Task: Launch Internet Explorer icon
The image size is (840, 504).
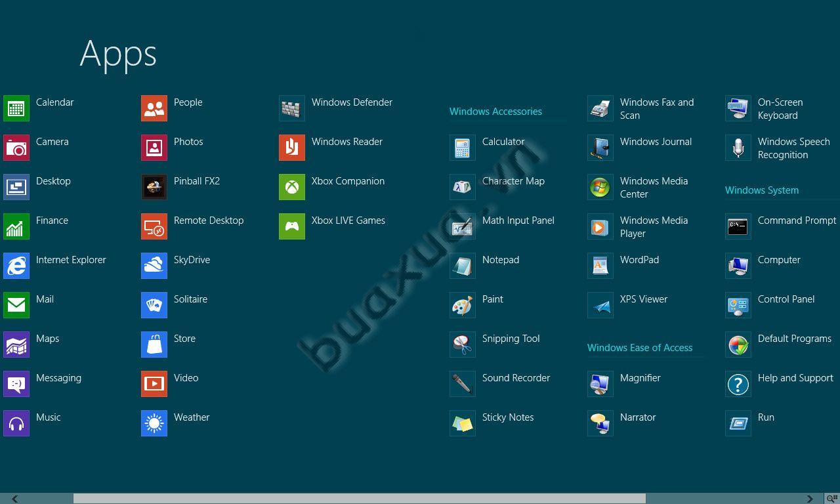Action: [x=16, y=266]
